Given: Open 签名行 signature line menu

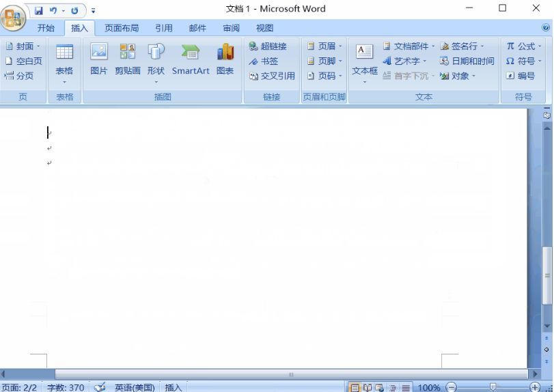Looking at the screenshot, I should point(462,46).
